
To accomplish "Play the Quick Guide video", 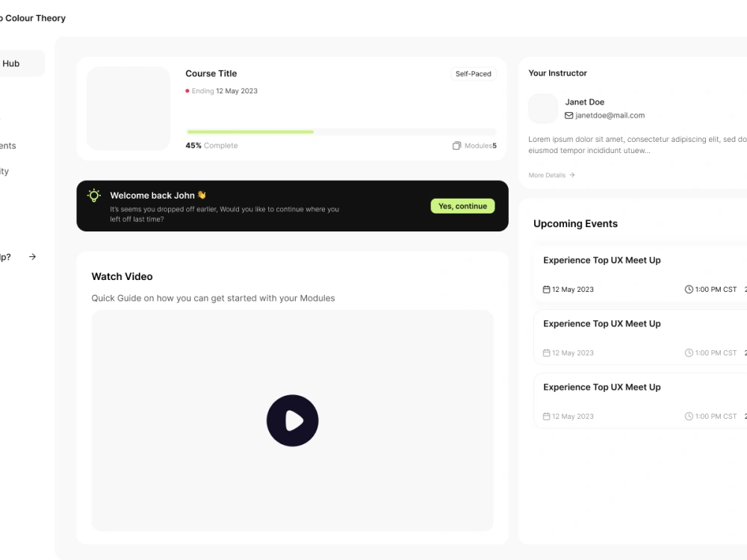I will pyautogui.click(x=293, y=420).
